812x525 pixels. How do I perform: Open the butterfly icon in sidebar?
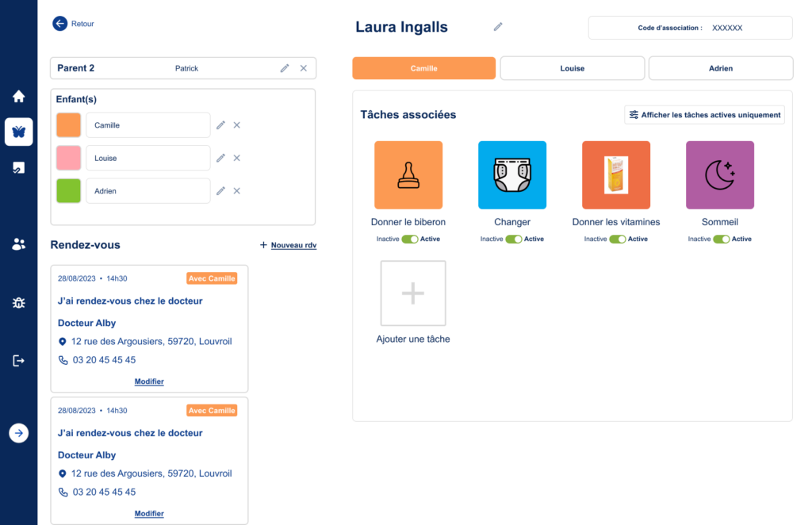[19, 132]
